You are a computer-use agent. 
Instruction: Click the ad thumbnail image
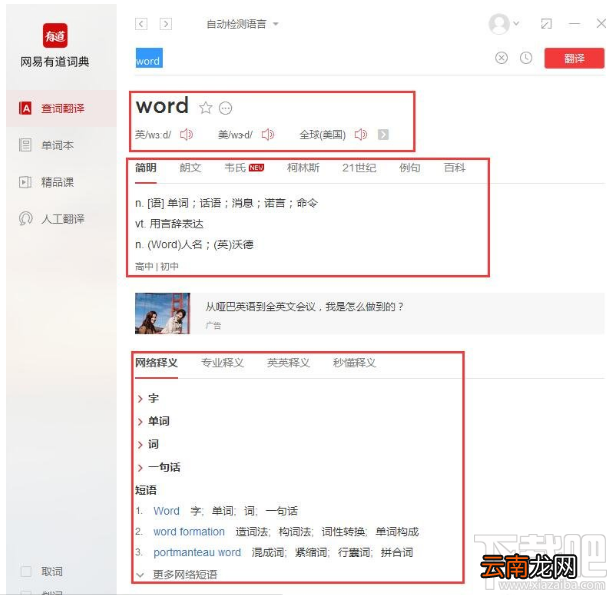[x=163, y=313]
